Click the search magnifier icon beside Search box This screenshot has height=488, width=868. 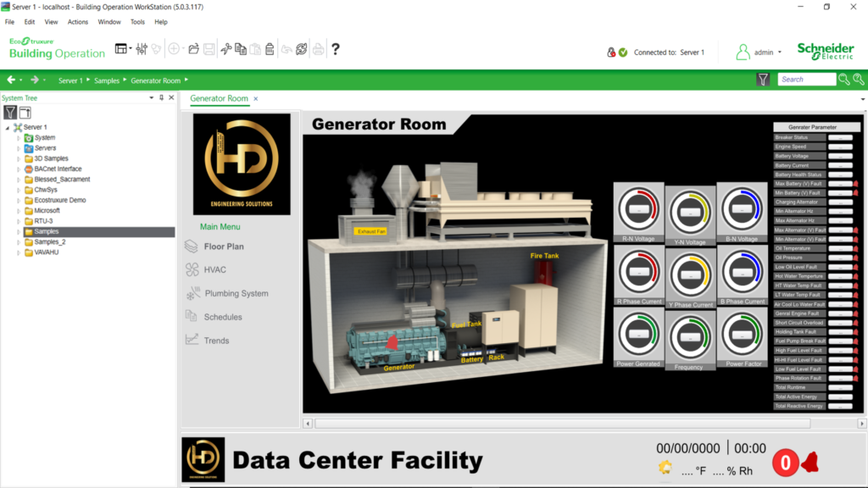(844, 80)
